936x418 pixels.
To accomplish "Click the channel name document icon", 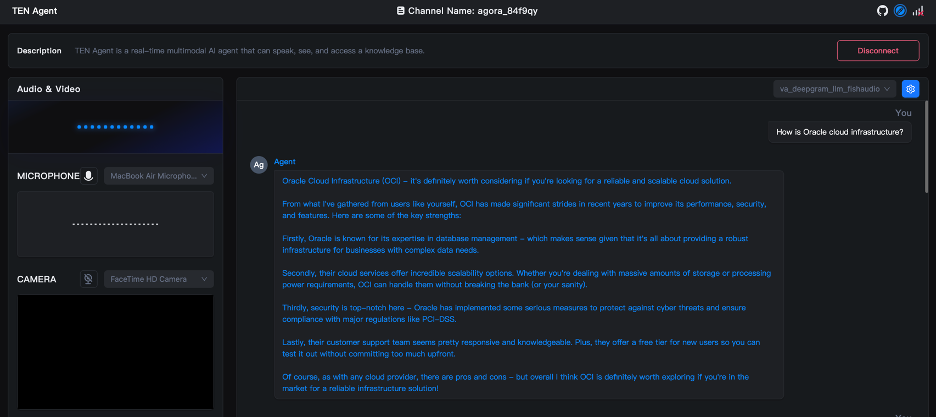I will click(401, 10).
